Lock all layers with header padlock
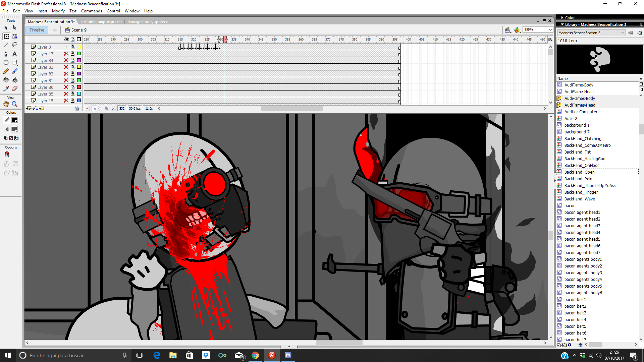The image size is (644, 362). [x=72, y=39]
